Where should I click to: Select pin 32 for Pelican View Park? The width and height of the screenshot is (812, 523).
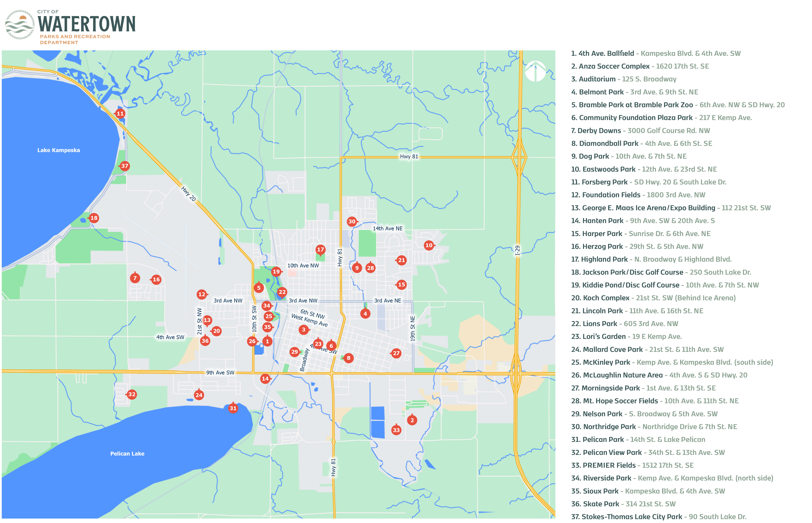[x=132, y=394]
